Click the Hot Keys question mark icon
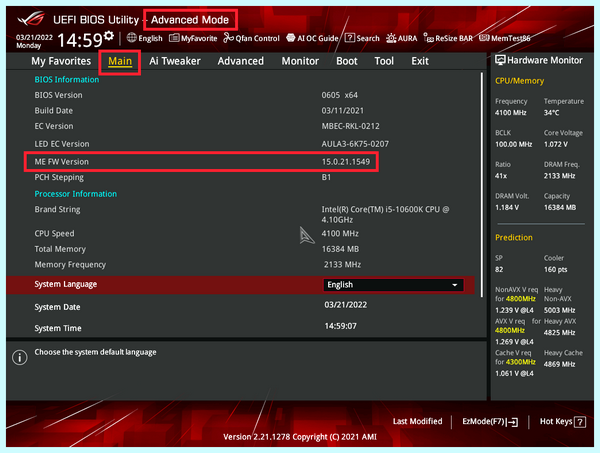The height and width of the screenshot is (453, 600). tap(580, 422)
